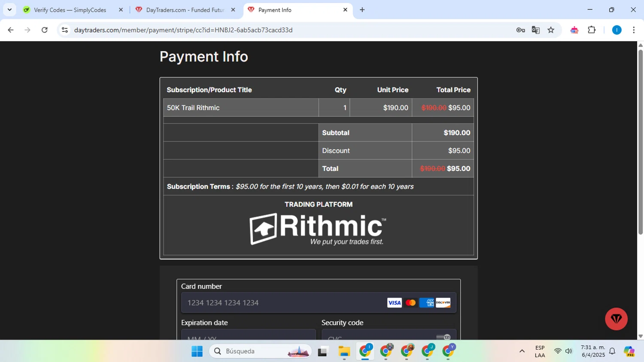Open the red DayTraders chat widget
Screen dimensions: 644x362
click(617, 319)
